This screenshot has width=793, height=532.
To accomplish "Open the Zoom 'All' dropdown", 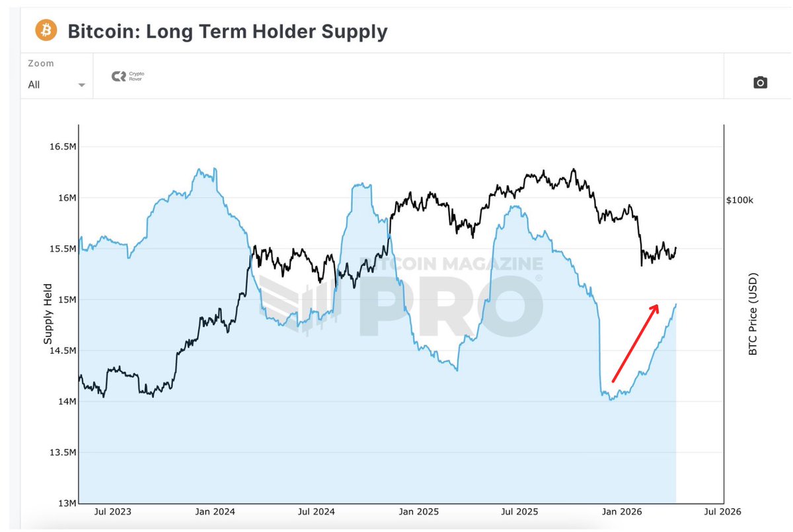I will (57, 85).
